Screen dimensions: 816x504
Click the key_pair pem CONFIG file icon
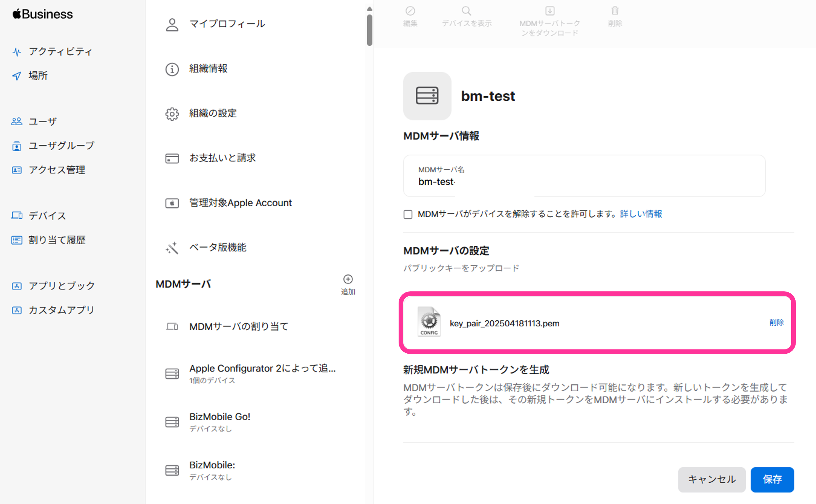point(429,322)
